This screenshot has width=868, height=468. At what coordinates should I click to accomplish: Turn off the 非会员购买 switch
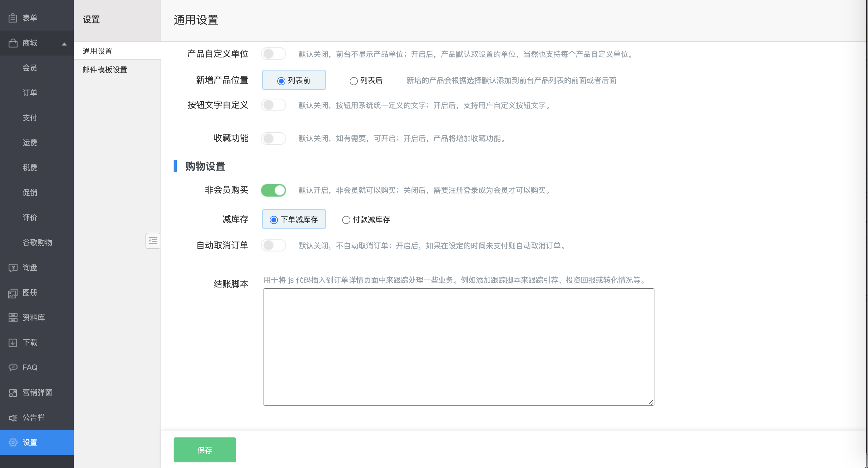(273, 190)
